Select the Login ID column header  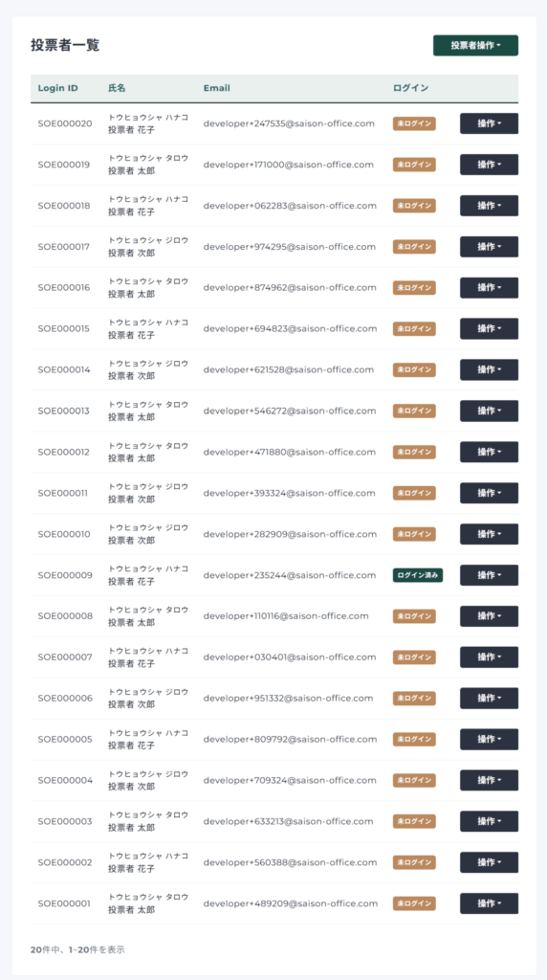(x=58, y=88)
